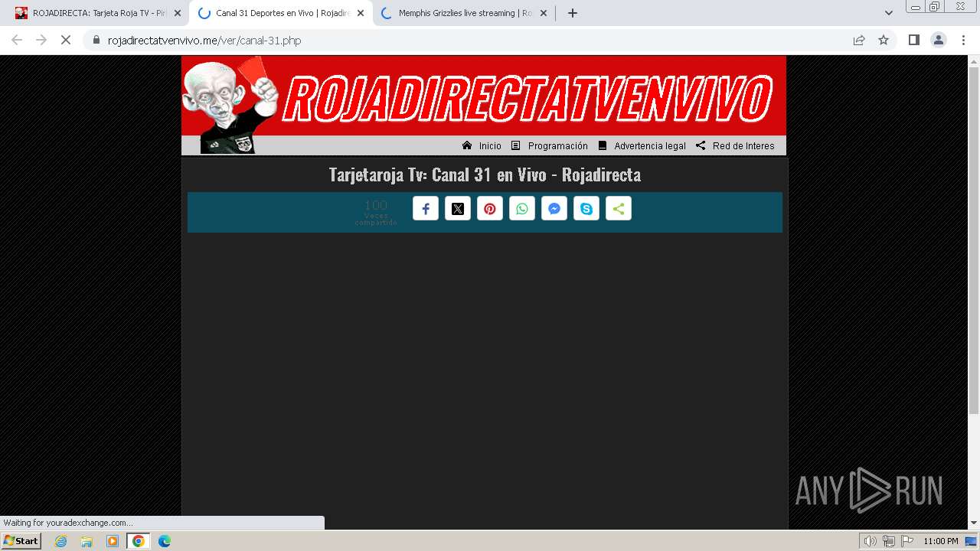Close the Memphis Grizzlies tab
This screenshot has height=551, width=980.
[x=544, y=13]
